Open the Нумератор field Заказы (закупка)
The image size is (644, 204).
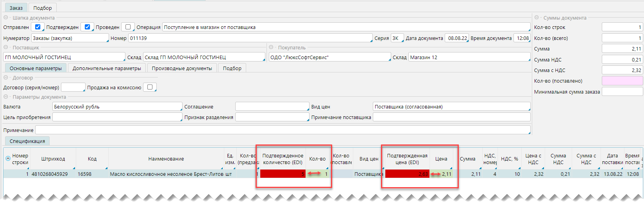[70, 38]
